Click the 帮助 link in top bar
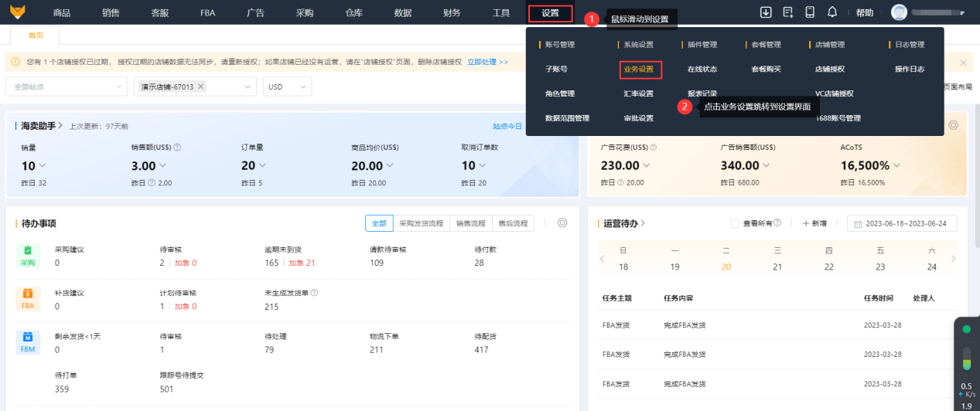The height and width of the screenshot is (411, 980). coord(865,13)
